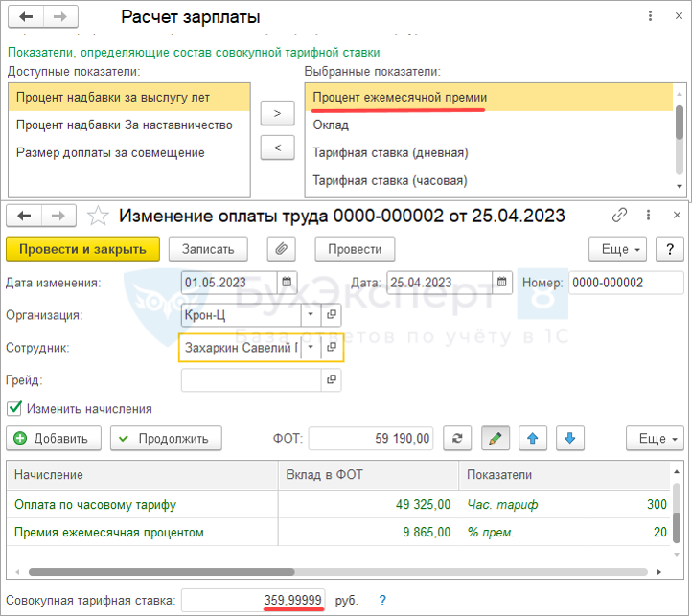Click Провести button
Screen dimensions: 692x616
[x=355, y=249]
